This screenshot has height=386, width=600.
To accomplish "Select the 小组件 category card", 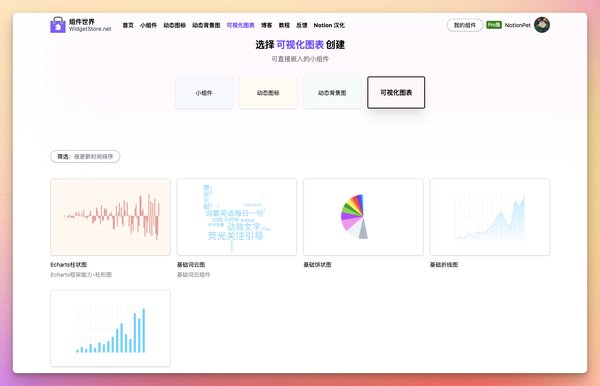I will click(x=204, y=93).
